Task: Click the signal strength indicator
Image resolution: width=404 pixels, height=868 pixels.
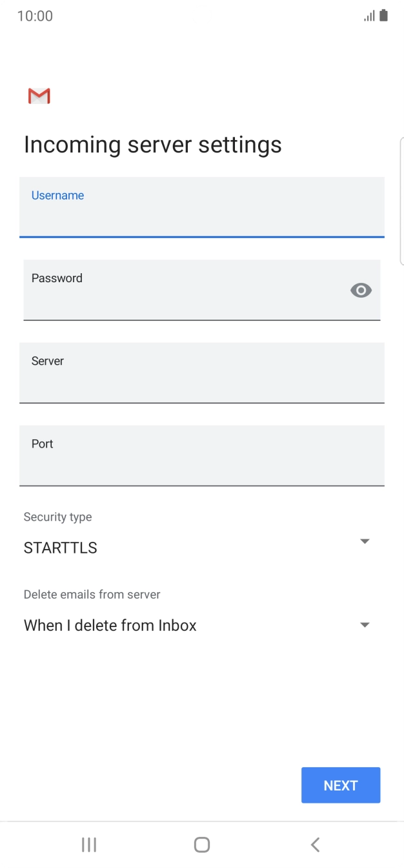Action: [x=367, y=15]
